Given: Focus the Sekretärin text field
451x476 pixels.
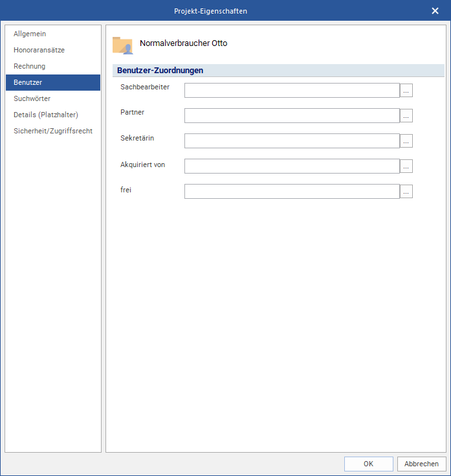Looking at the screenshot, I should [x=292, y=141].
